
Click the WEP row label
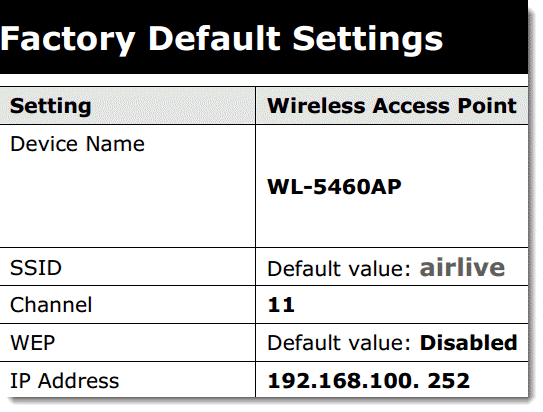[x=33, y=343]
